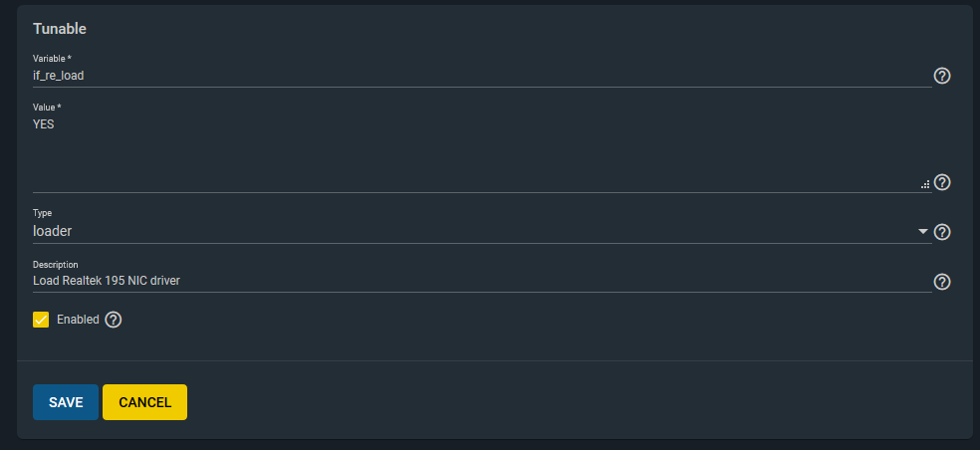Show help tooltip for the Value field

(942, 182)
